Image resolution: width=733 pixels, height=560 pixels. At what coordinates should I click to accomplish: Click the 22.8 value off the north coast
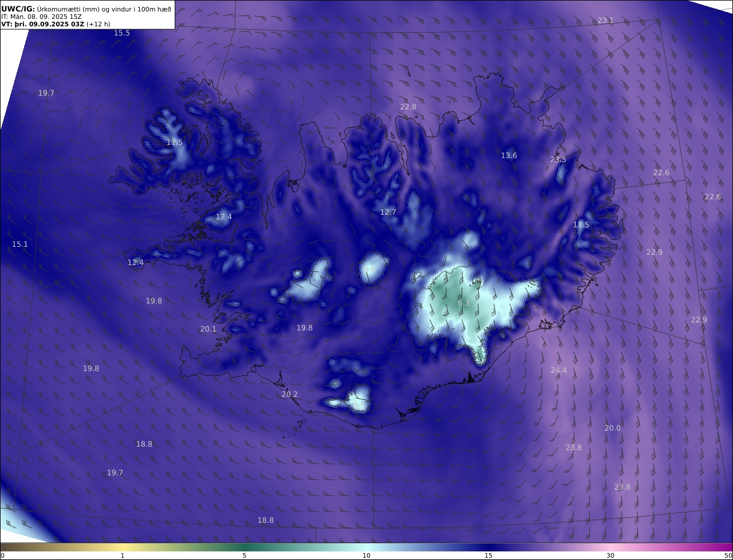click(408, 107)
